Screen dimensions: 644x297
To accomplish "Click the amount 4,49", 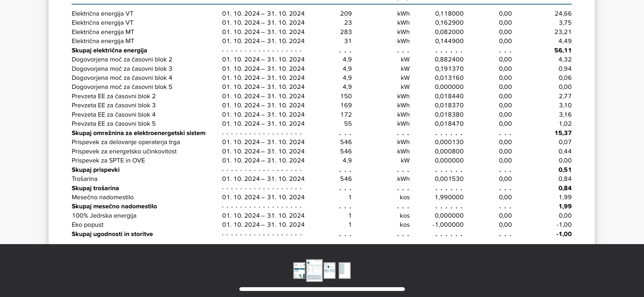I will [x=565, y=41].
